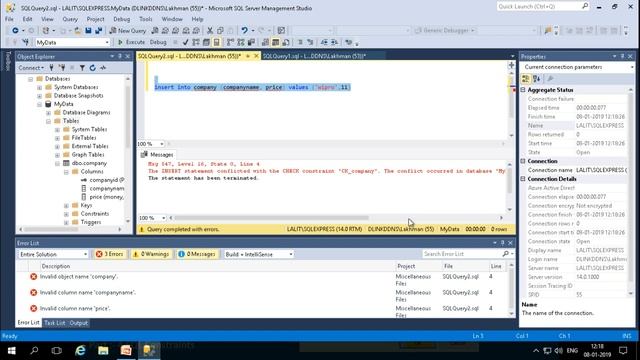640x360 pixels.
Task: Toggle the 0 Messages filter
Action: tap(197, 254)
